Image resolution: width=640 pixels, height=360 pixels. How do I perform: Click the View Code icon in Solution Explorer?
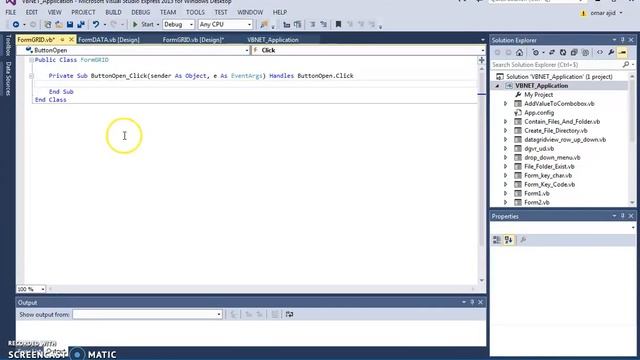[x=600, y=52]
